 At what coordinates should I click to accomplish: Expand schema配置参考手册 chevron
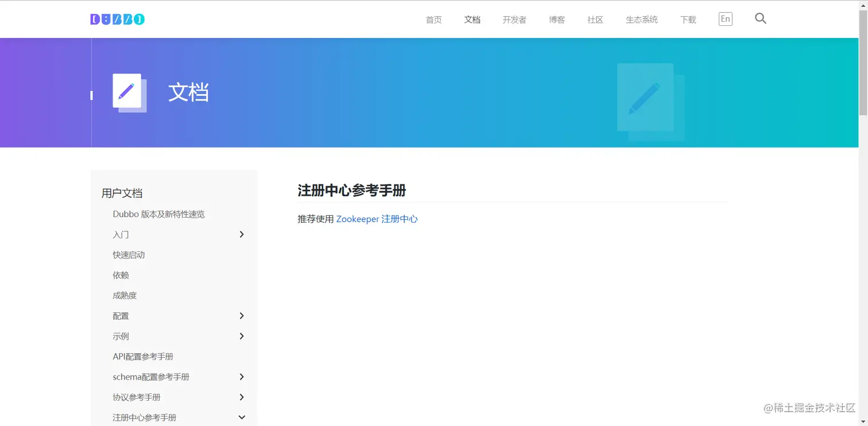[x=242, y=377]
